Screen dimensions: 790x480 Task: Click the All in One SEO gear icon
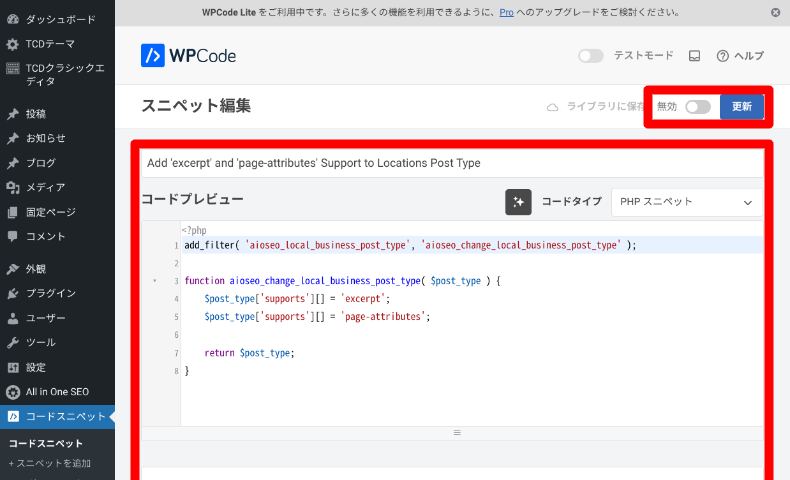point(13,392)
